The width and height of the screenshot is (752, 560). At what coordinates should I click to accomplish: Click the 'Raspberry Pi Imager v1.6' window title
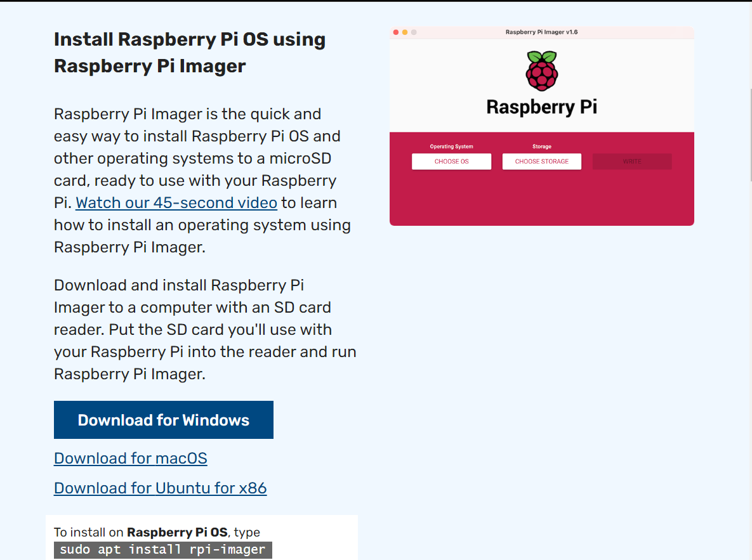pos(541,32)
